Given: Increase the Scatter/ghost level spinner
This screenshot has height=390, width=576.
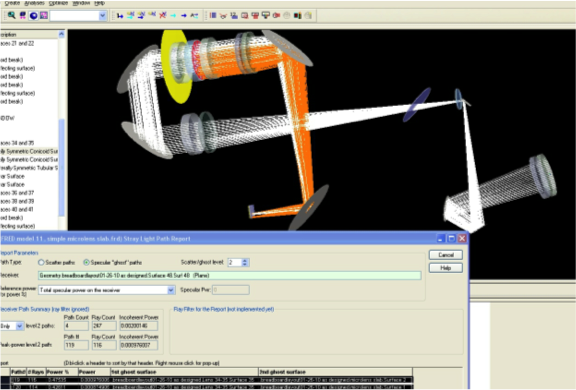Looking at the screenshot, I should coord(245,260).
